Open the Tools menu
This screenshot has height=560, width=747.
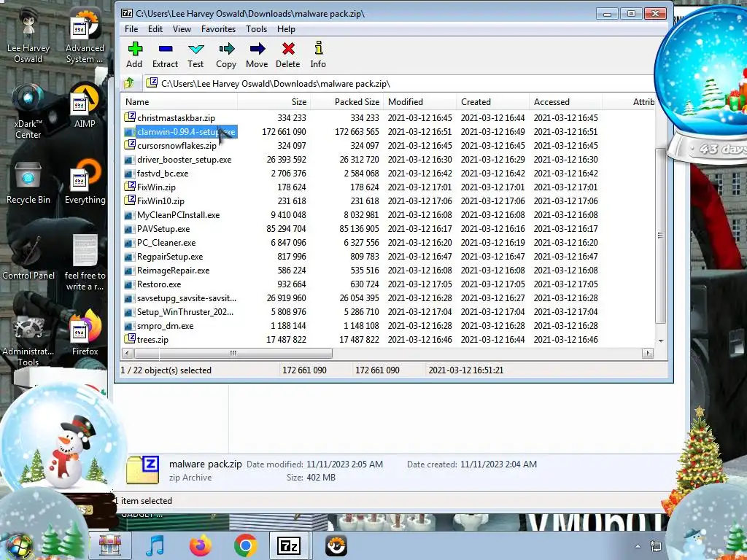pos(256,29)
